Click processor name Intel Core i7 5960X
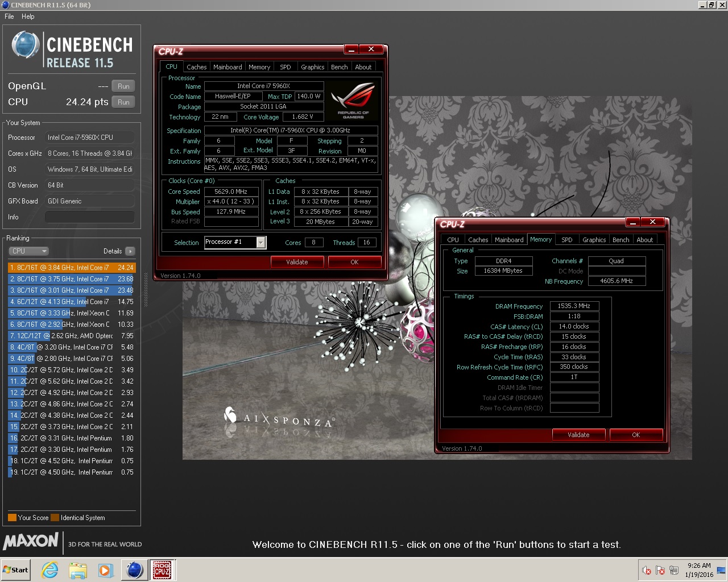 [264, 86]
